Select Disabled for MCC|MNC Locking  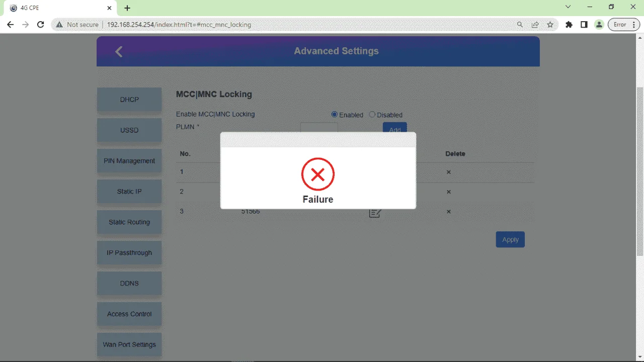pos(372,115)
